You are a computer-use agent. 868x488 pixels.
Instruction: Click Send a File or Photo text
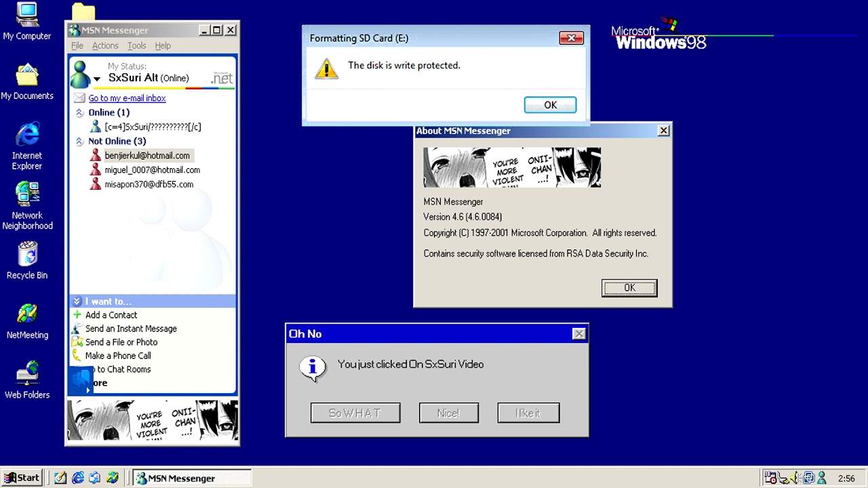pyautogui.click(x=121, y=342)
